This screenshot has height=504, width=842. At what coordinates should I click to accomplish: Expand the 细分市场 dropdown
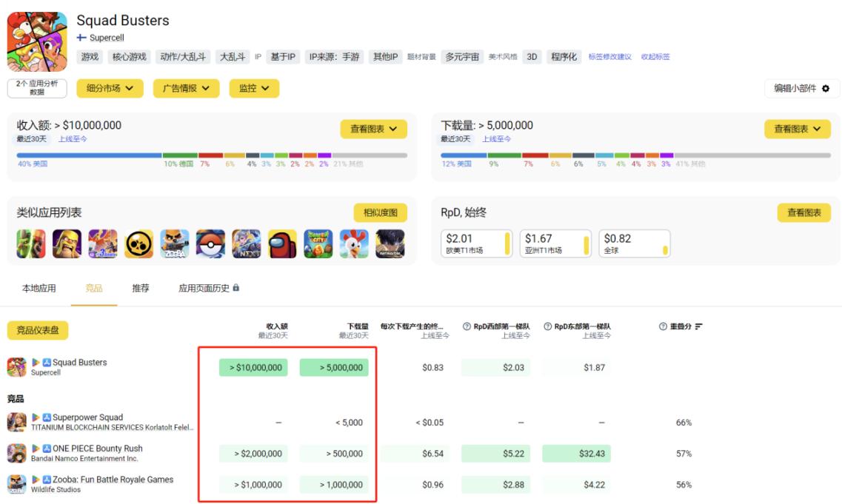[110, 89]
